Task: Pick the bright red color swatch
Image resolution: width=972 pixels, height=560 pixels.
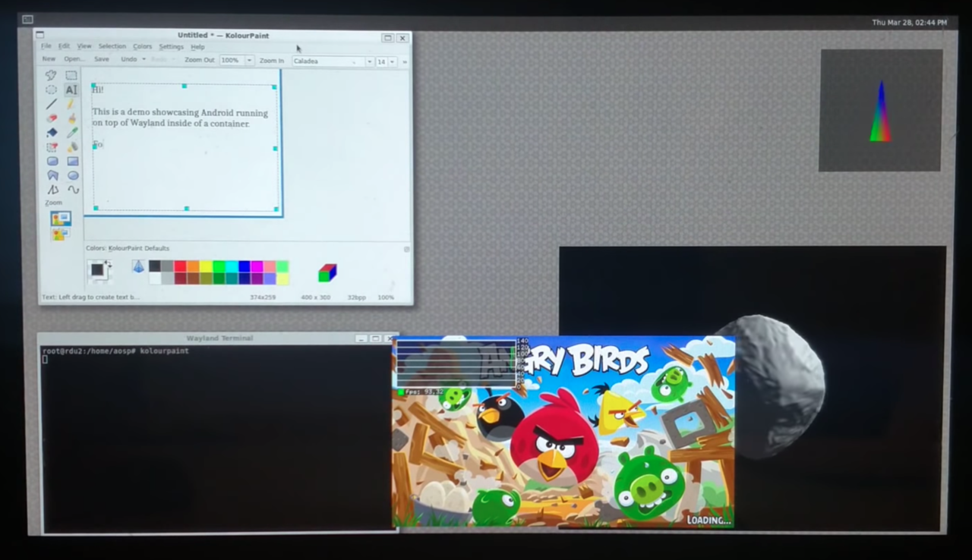Action: tap(180, 266)
